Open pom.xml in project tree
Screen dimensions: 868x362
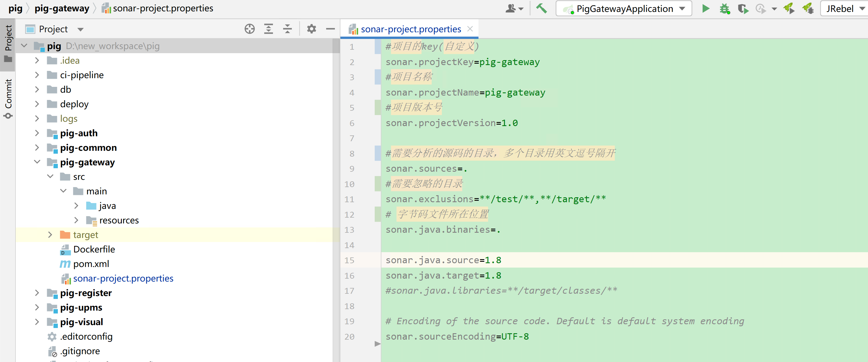(x=91, y=264)
